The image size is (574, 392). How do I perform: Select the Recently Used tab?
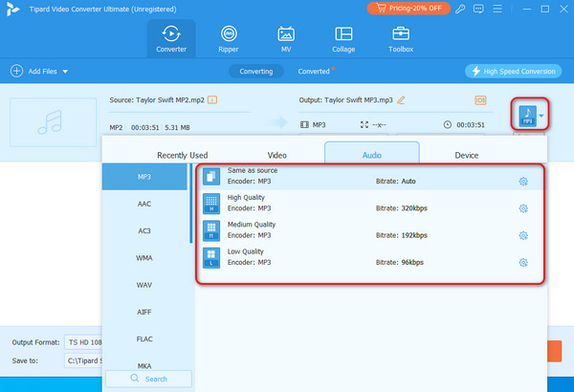pyautogui.click(x=183, y=155)
